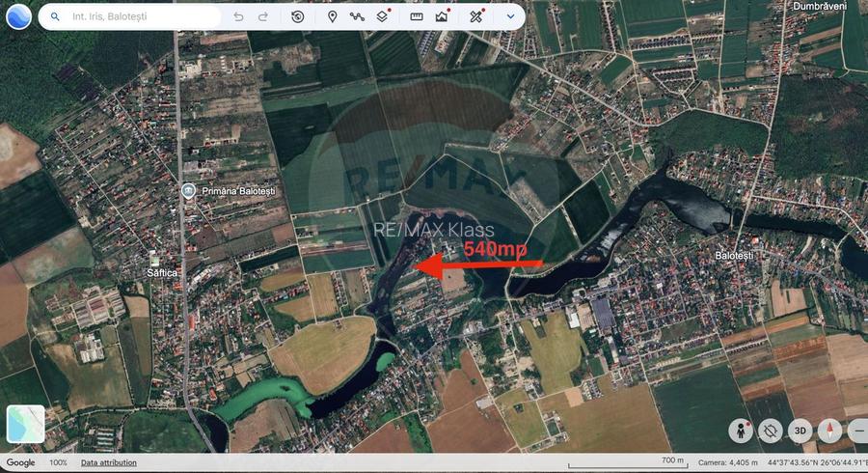Open the tools icon with red dot

coord(476,17)
